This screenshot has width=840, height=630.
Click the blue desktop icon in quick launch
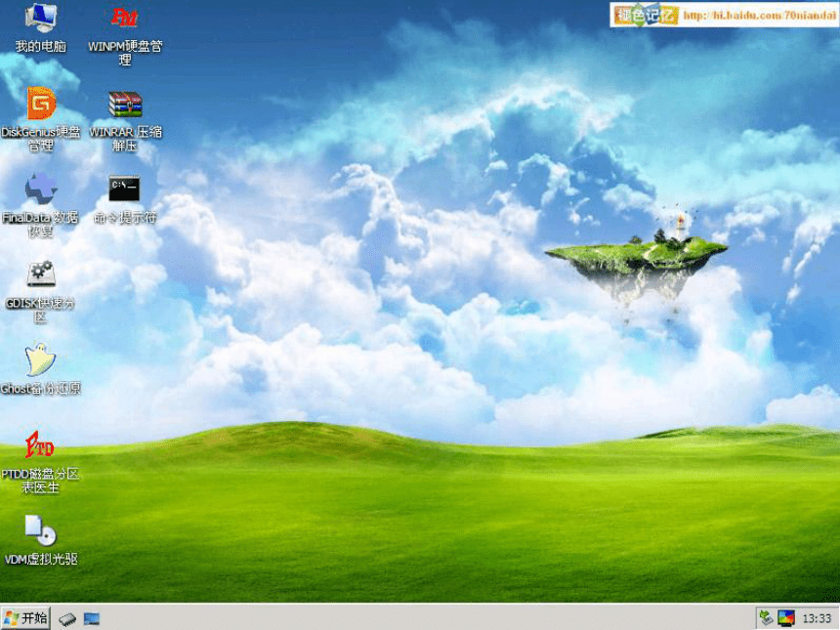(92, 619)
